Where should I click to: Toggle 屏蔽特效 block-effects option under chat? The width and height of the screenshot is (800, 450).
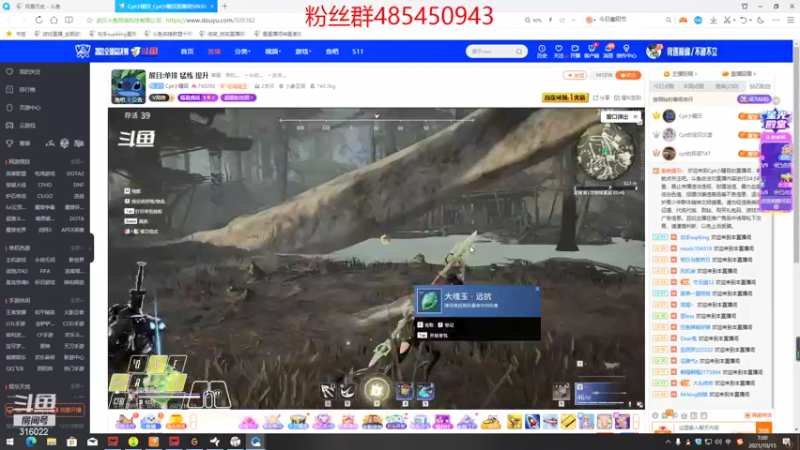(x=758, y=415)
